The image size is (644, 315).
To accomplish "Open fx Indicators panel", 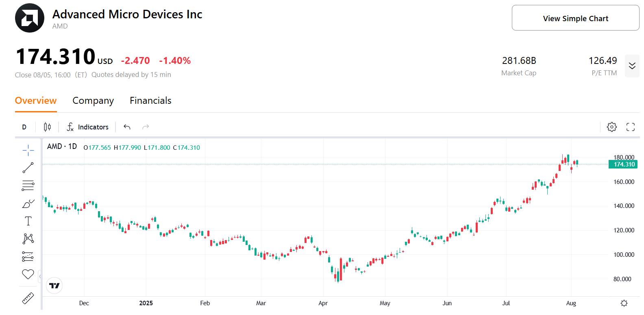I will click(x=87, y=127).
